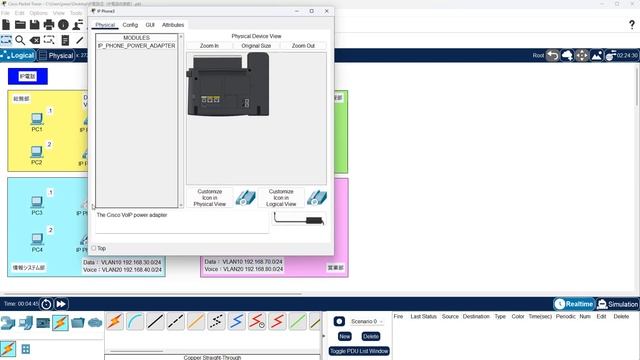The height and width of the screenshot is (360, 640).
Task: Click Customize Icon in Logical View
Action: pos(281,198)
